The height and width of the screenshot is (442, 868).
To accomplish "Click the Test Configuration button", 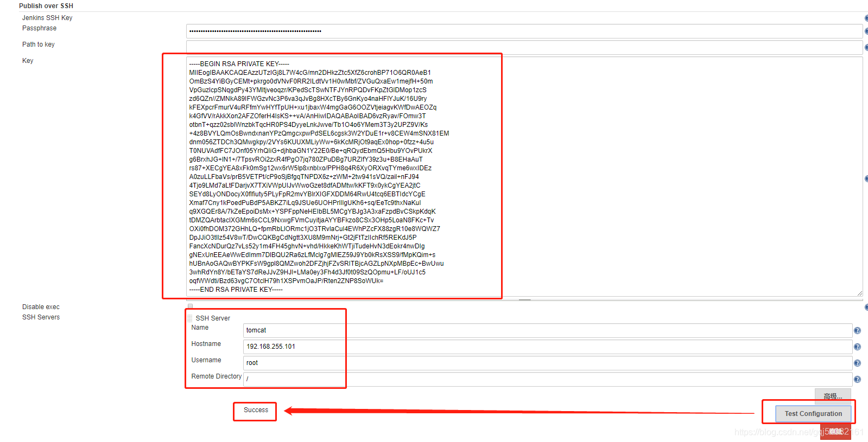I will (813, 413).
